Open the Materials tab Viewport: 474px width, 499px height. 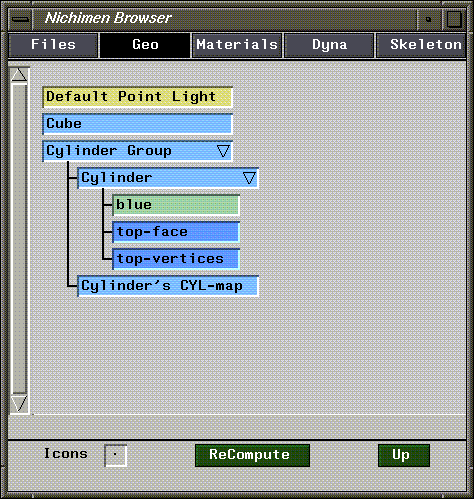coord(237,45)
